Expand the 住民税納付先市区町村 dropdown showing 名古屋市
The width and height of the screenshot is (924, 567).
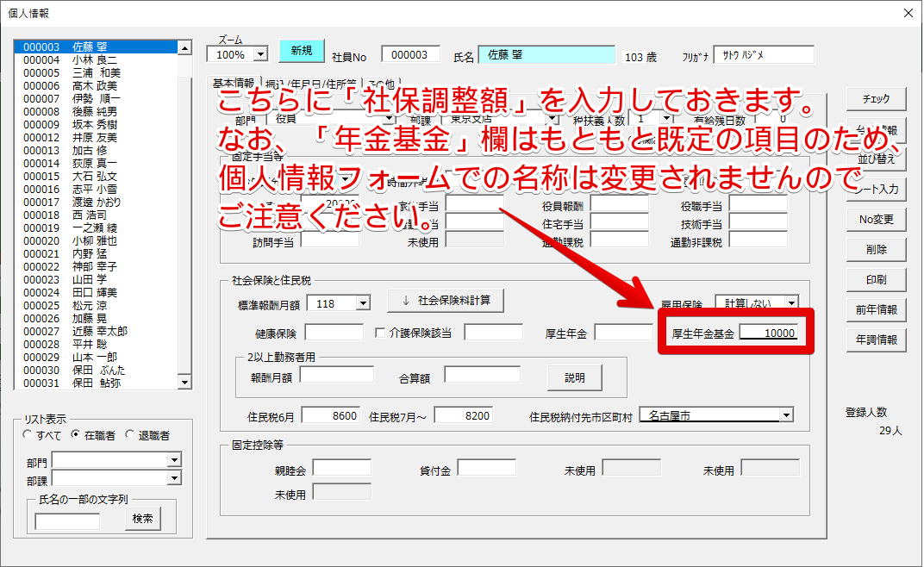click(x=786, y=414)
